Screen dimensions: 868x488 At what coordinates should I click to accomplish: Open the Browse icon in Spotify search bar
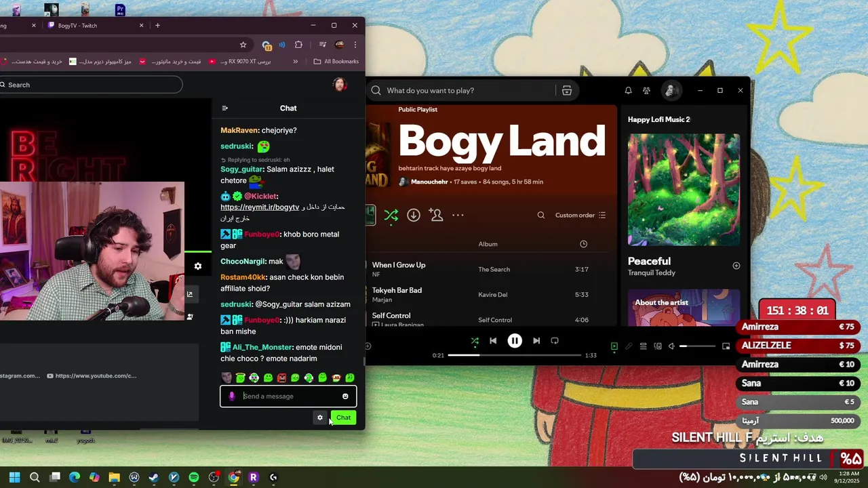click(567, 90)
